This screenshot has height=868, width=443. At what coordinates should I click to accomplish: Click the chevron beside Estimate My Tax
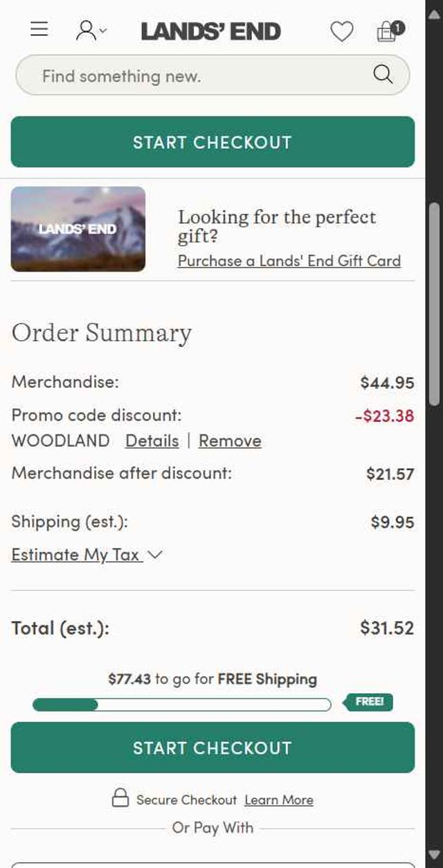click(x=156, y=555)
